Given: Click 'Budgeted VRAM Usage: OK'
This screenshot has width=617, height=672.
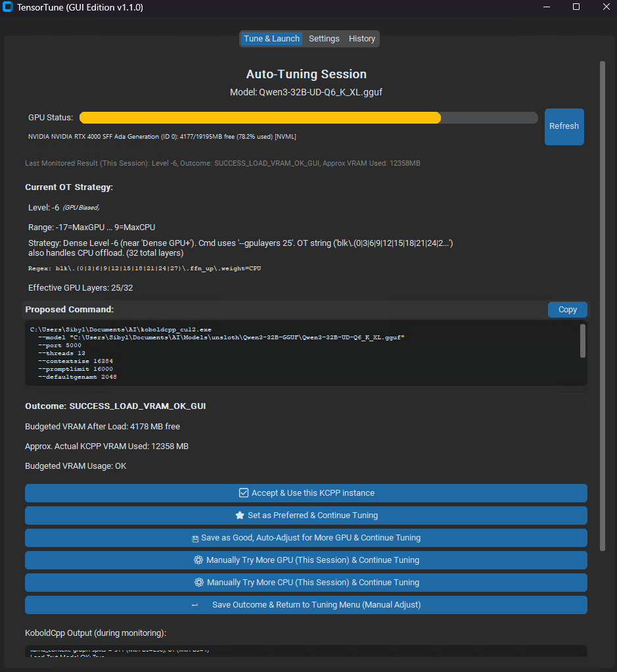Looking at the screenshot, I should click(x=76, y=466).
